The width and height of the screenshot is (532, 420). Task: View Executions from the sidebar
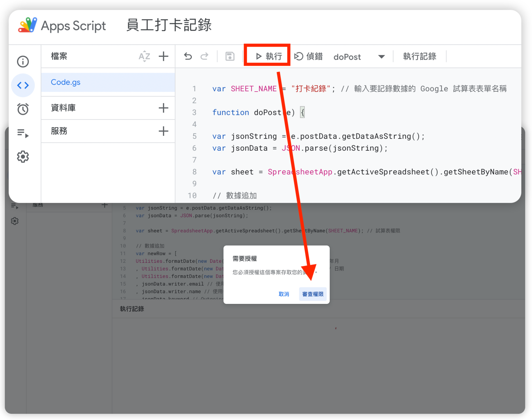point(23,133)
